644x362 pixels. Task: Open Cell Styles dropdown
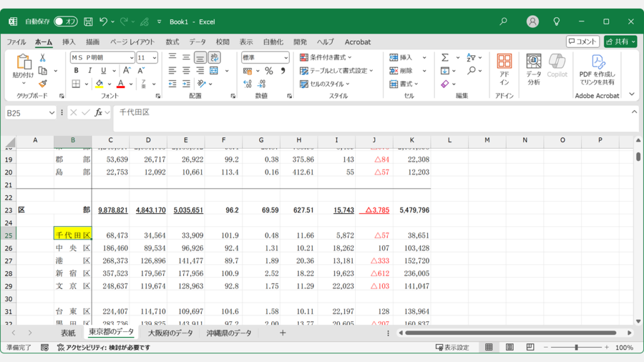click(x=325, y=84)
